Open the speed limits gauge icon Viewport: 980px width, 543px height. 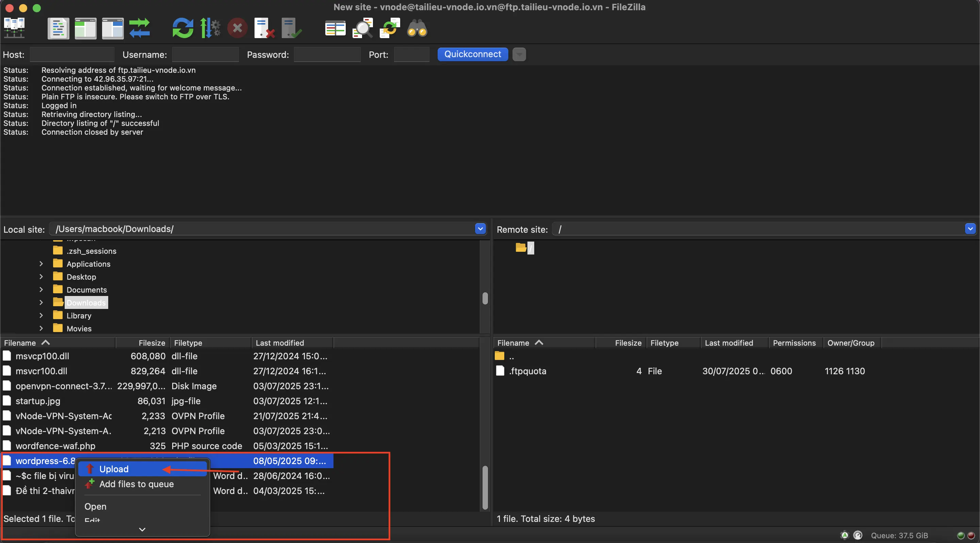pyautogui.click(x=858, y=536)
